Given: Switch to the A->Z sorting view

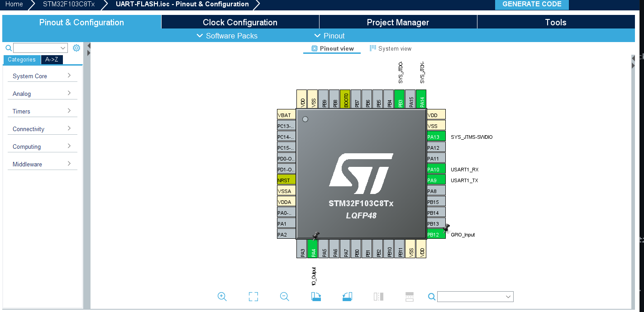Looking at the screenshot, I should 51,59.
